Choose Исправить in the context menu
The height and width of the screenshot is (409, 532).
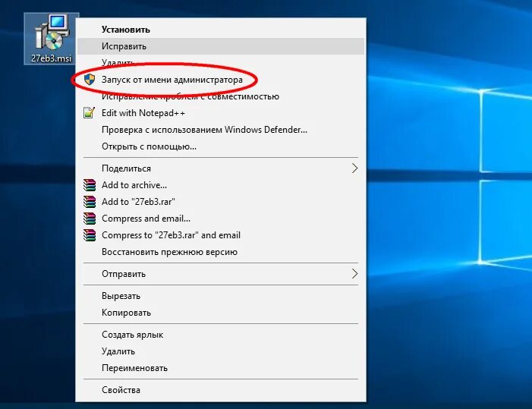click(221, 46)
